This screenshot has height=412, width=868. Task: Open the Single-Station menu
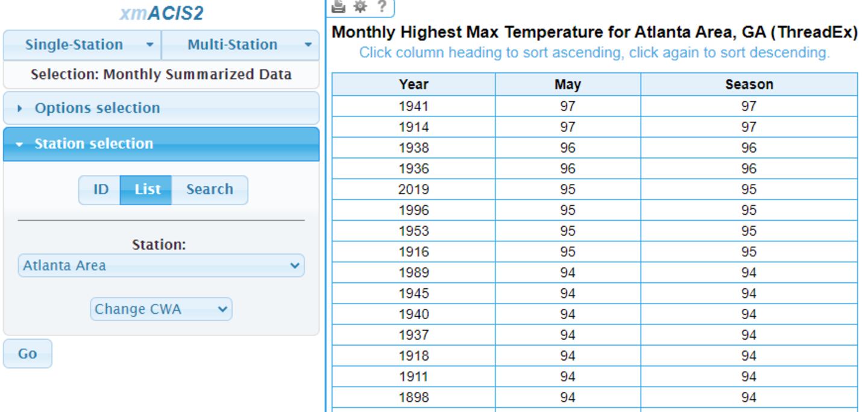(x=74, y=45)
